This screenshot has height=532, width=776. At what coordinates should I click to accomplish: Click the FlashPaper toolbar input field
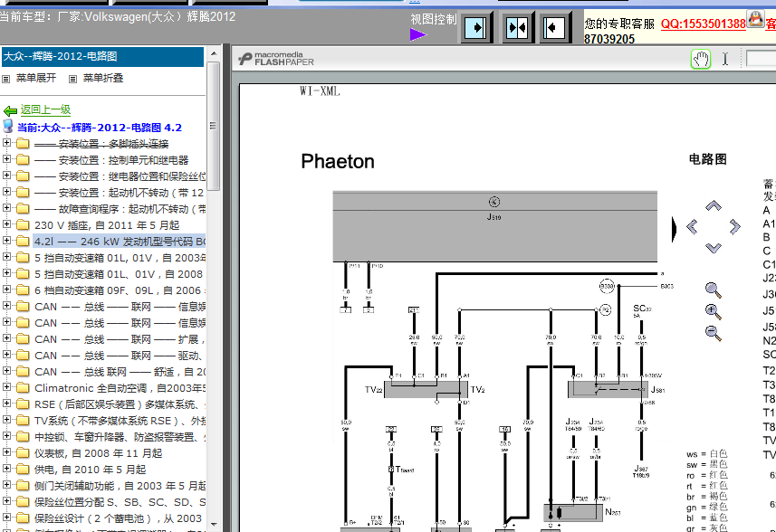click(762, 59)
